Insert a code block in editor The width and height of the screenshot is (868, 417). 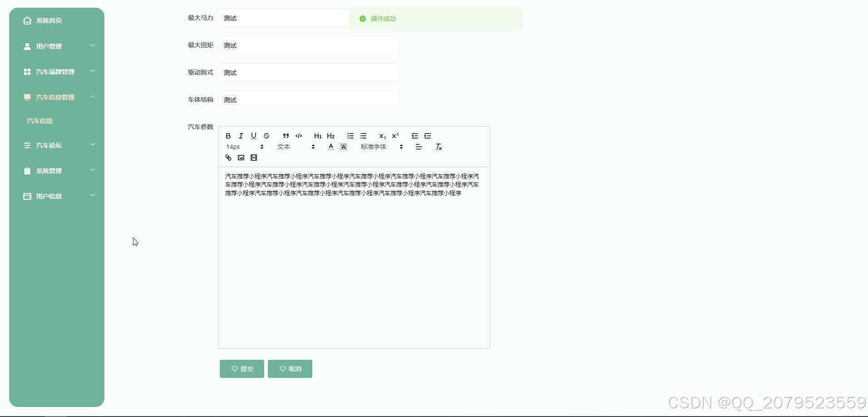click(299, 136)
